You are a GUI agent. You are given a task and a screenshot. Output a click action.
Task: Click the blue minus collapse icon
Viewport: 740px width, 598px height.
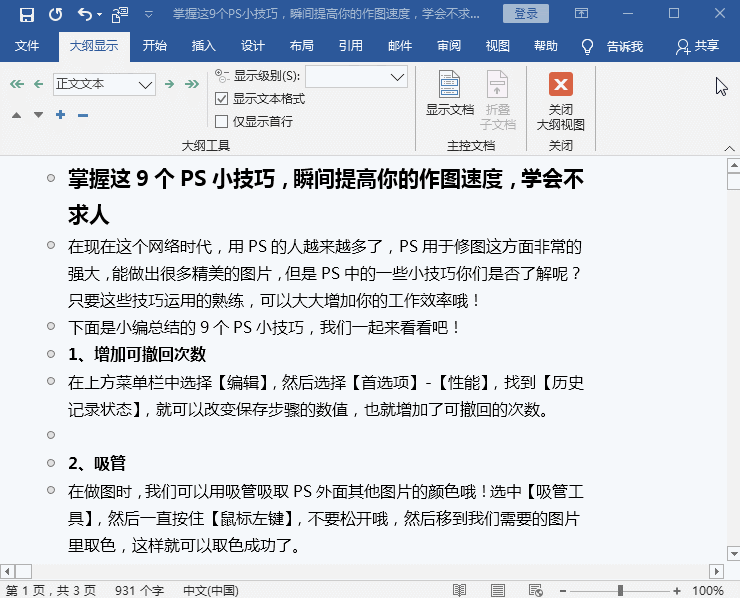pos(83,115)
